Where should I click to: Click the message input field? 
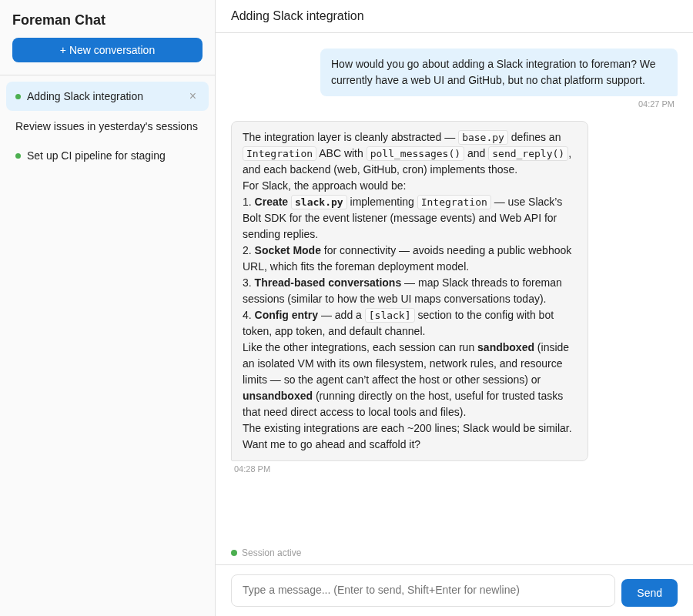click(422, 590)
